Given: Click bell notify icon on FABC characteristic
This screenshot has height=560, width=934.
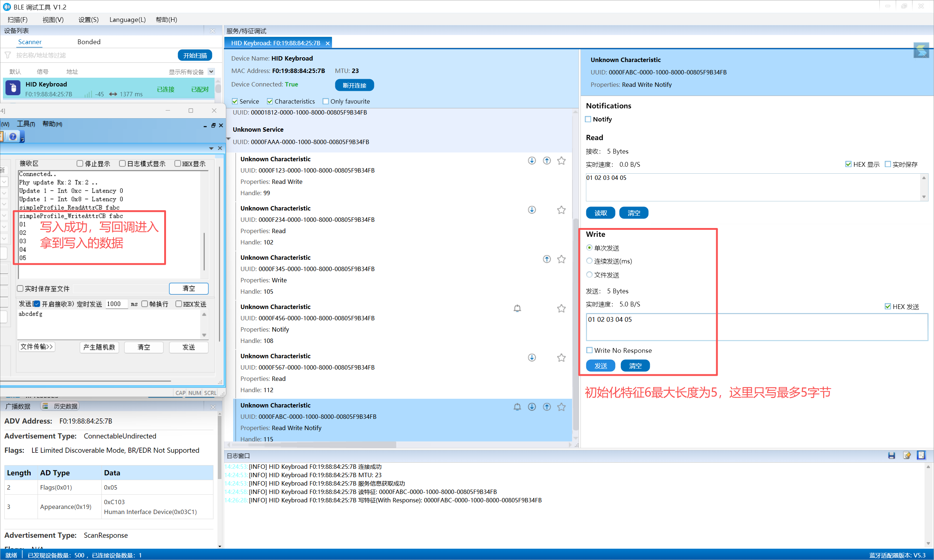Looking at the screenshot, I should 517,406.
